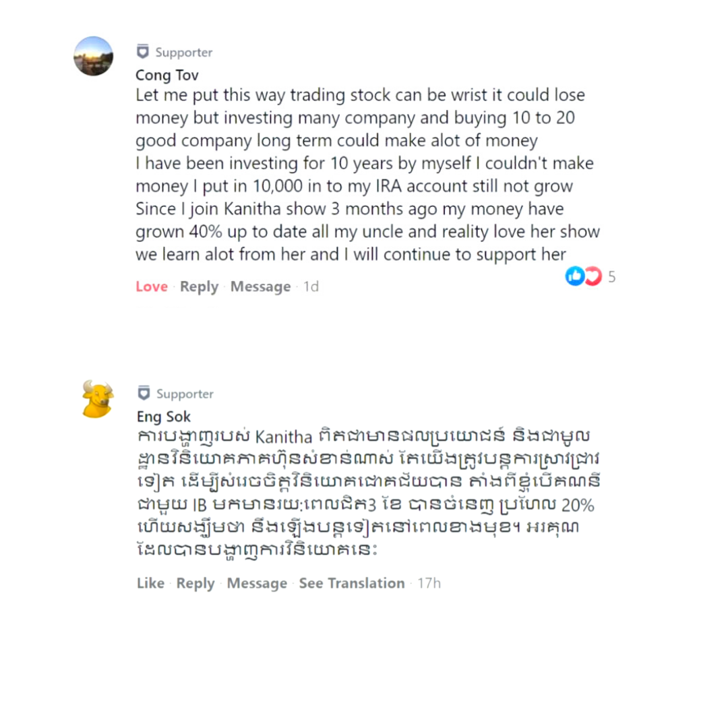Open Eng Sok's bull avatar
The width and height of the screenshot is (728, 728).
98,399
